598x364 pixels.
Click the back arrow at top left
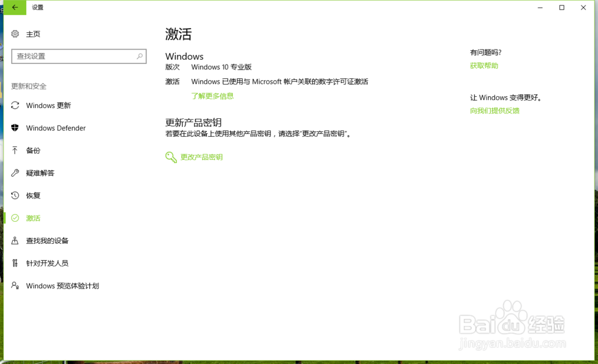[x=13, y=7]
